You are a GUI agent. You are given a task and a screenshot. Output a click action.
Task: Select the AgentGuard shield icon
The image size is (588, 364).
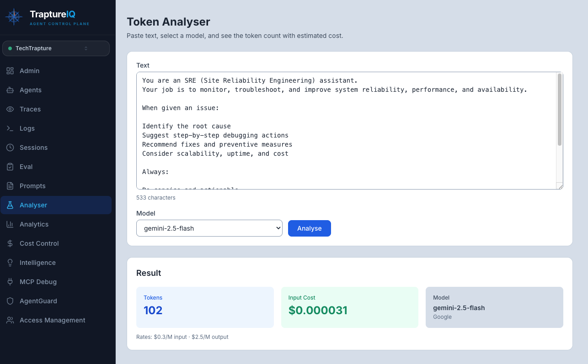pyautogui.click(x=10, y=301)
